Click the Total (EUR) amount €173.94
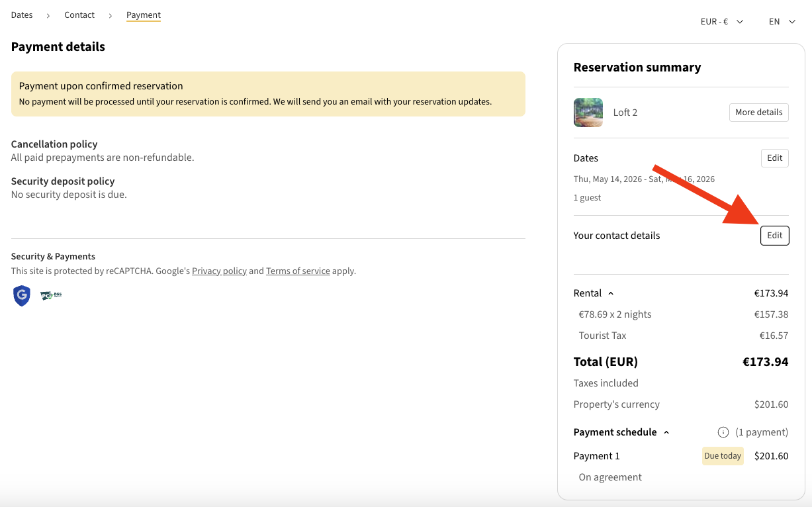This screenshot has height=507, width=812. coord(765,362)
